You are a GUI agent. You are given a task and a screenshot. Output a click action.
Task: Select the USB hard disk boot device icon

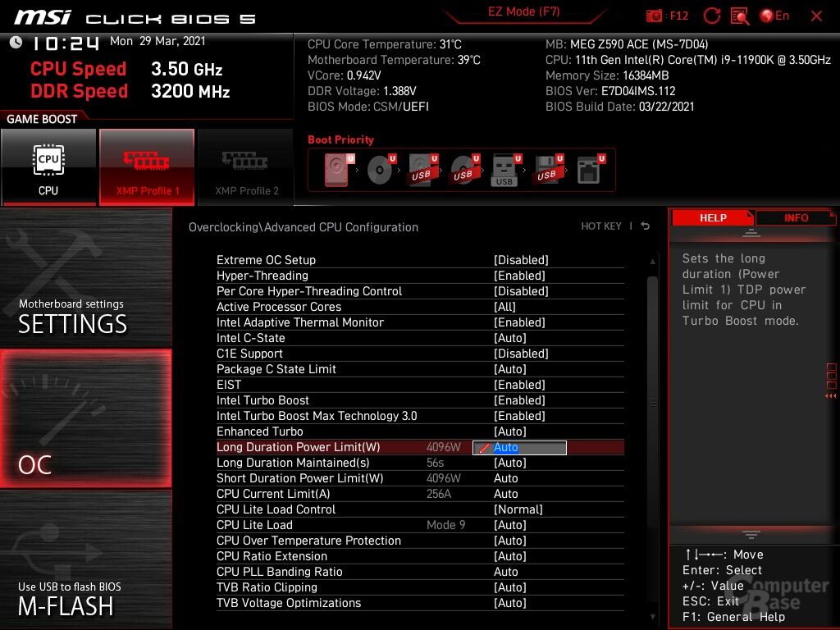[423, 170]
